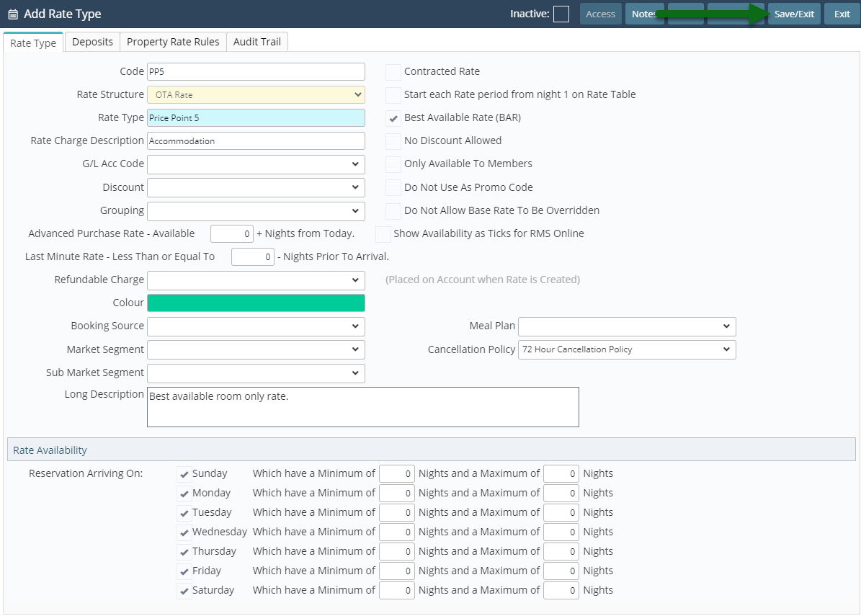Image resolution: width=861 pixels, height=616 pixels.
Task: Switch to the Deposits tab
Action: click(92, 42)
